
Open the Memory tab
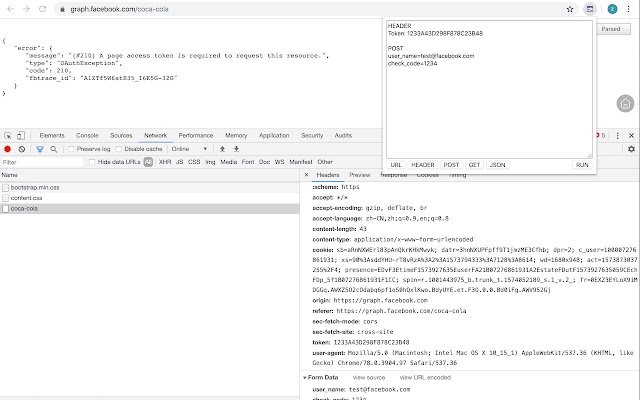click(236, 136)
